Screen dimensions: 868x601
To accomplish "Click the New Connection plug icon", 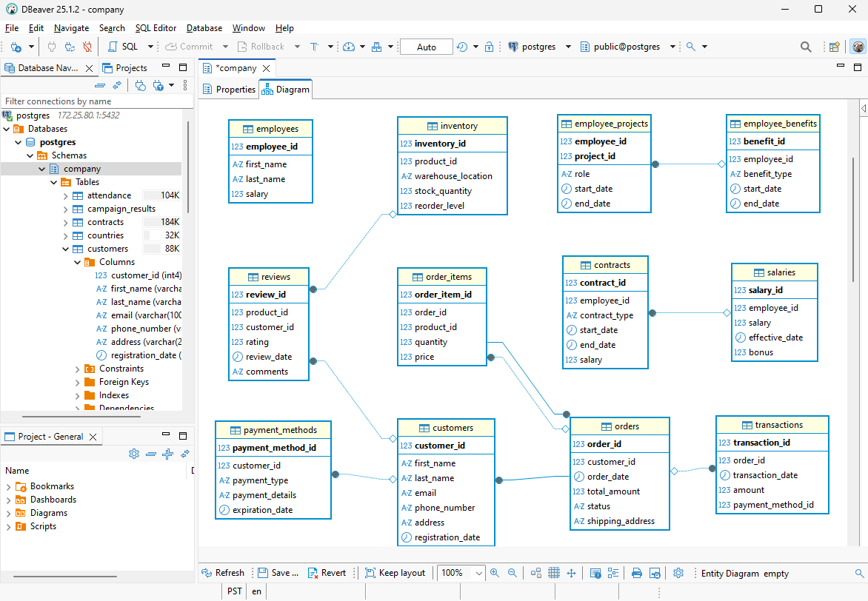I will (16, 47).
